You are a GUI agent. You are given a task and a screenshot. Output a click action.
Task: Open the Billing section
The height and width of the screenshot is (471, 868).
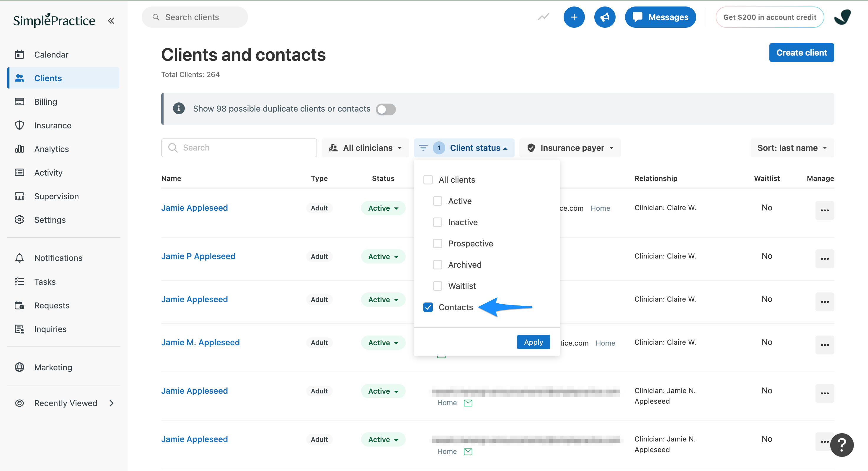(63, 102)
